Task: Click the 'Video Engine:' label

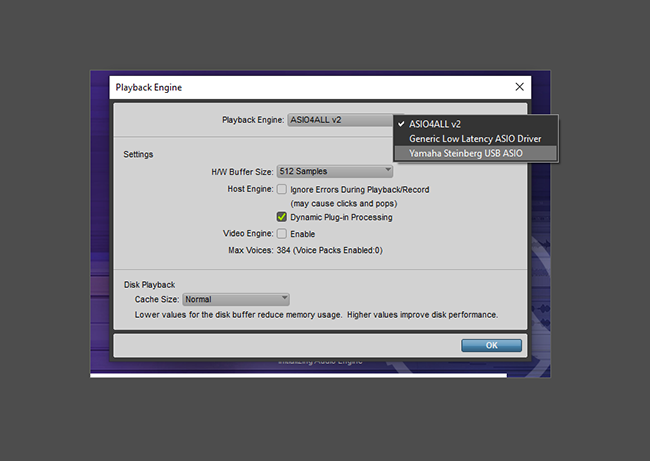Action: tap(248, 233)
